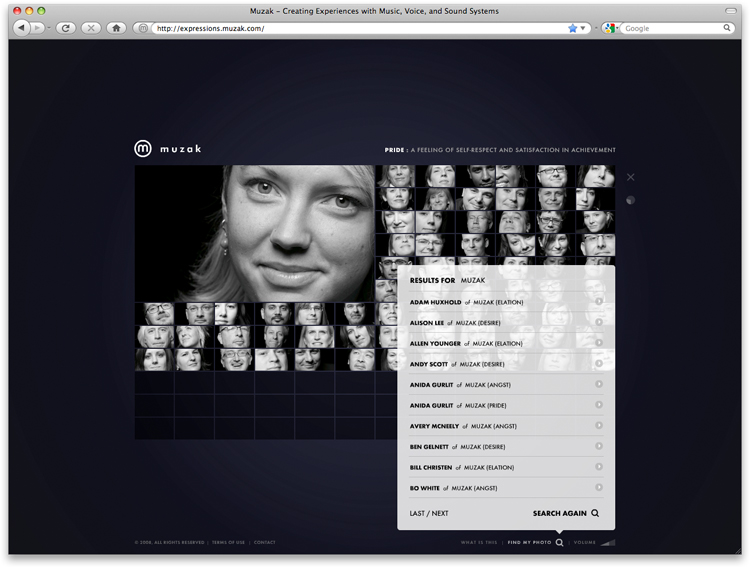
Task: Open Anida Gurlit (Angst) result arrow
Action: tap(598, 384)
